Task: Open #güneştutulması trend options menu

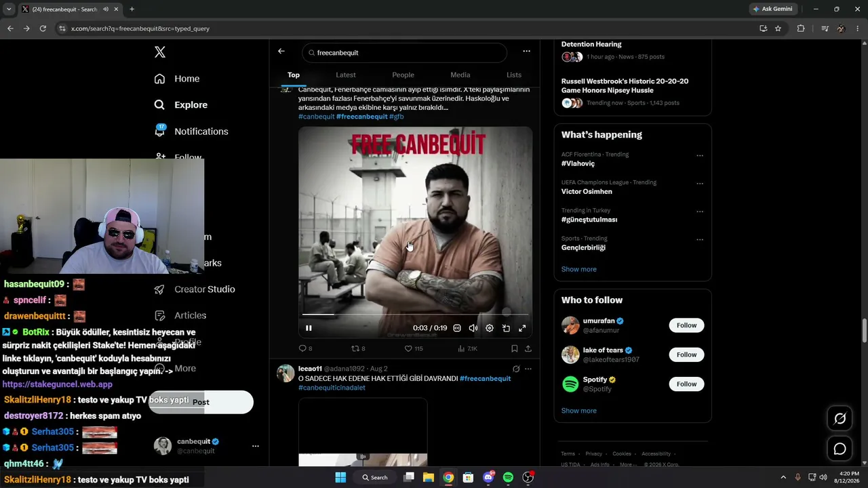Action: (x=700, y=211)
